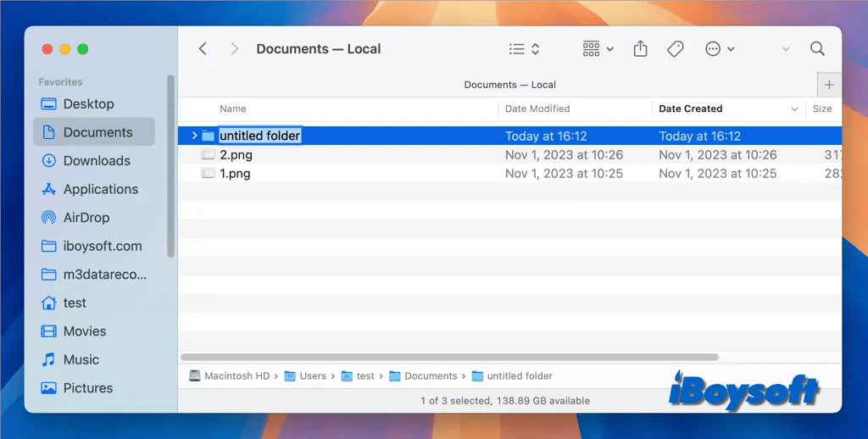
Task: Click untitled folder in path bar
Action: click(x=512, y=376)
